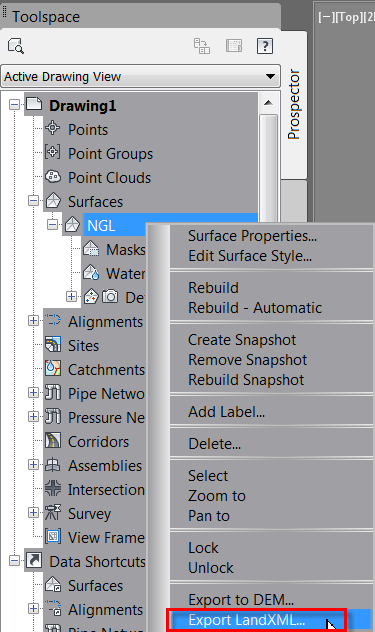Click the Definition camera snapshot icon
The width and height of the screenshot is (375, 632).
[110, 297]
